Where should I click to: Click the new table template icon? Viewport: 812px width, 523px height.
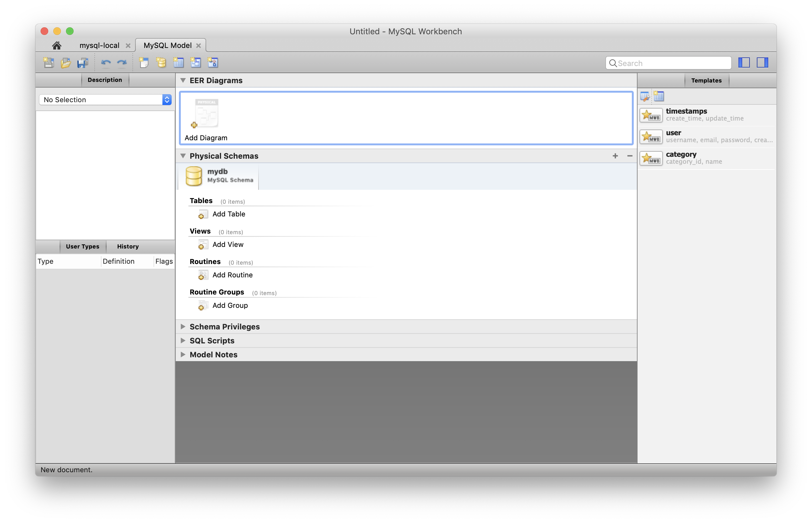pyautogui.click(x=658, y=96)
